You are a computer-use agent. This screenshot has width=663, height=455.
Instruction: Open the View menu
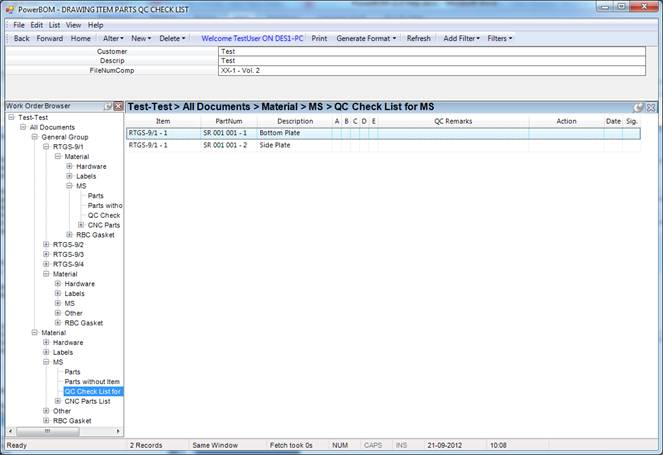pyautogui.click(x=74, y=24)
